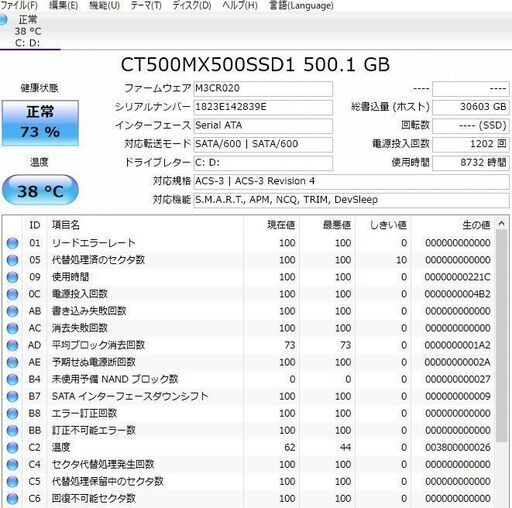Click the rotation rate field ---- (SSD)
Screen dimensions: 512x508
tap(471, 126)
